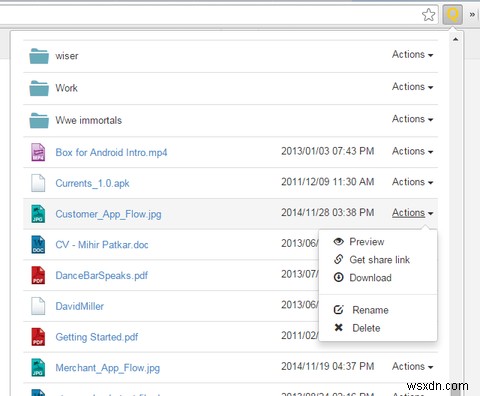
Task: Bookmark the page with the star icon
Action: [x=428, y=15]
